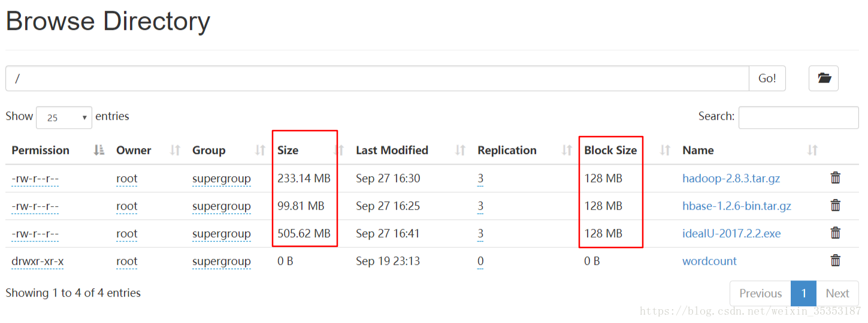Click the 99.81 MB size cell
The image size is (868, 323).
click(301, 206)
